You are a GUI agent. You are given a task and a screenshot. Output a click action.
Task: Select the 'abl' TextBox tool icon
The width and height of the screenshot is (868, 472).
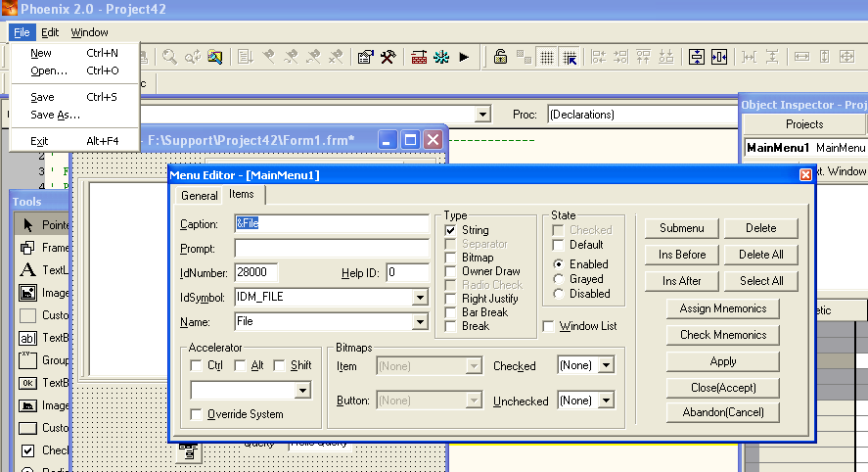(27, 338)
